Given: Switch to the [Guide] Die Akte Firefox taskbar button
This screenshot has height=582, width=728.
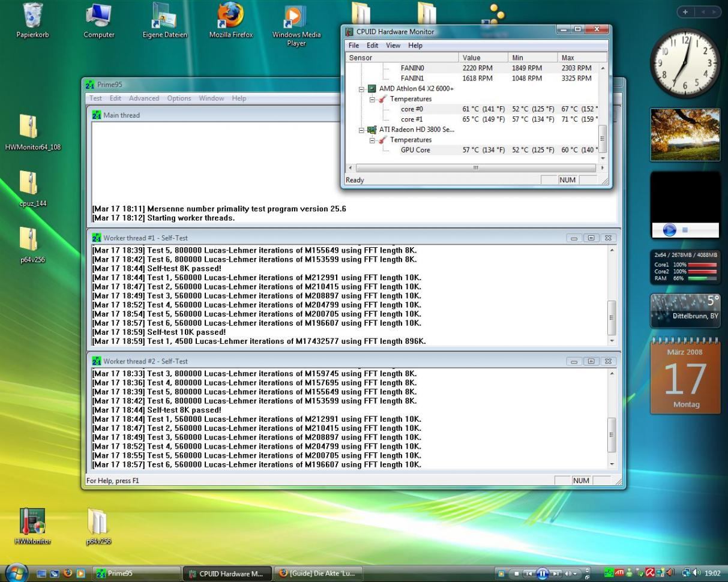Looking at the screenshot, I should click(x=318, y=574).
